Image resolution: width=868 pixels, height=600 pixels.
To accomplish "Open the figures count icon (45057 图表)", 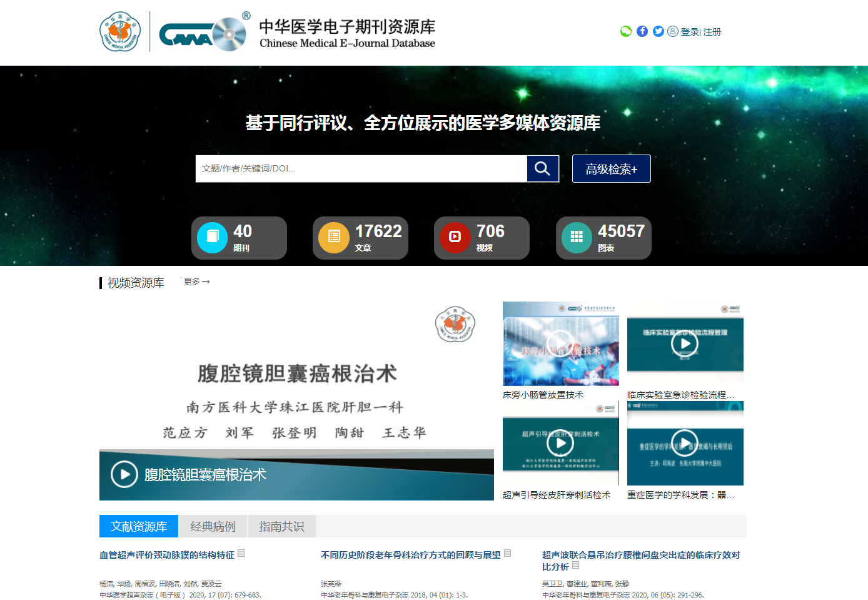I will [x=577, y=238].
